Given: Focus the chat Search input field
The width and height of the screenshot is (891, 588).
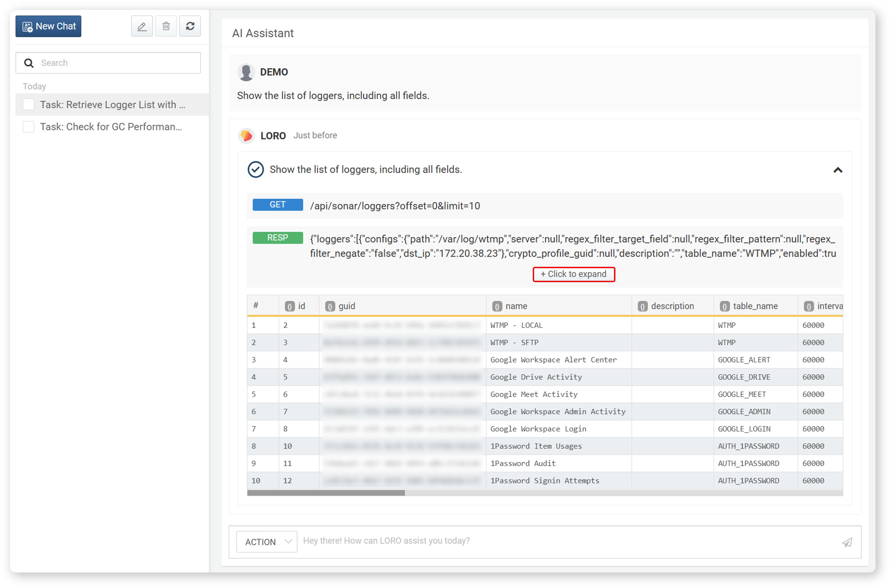Looking at the screenshot, I should [108, 63].
